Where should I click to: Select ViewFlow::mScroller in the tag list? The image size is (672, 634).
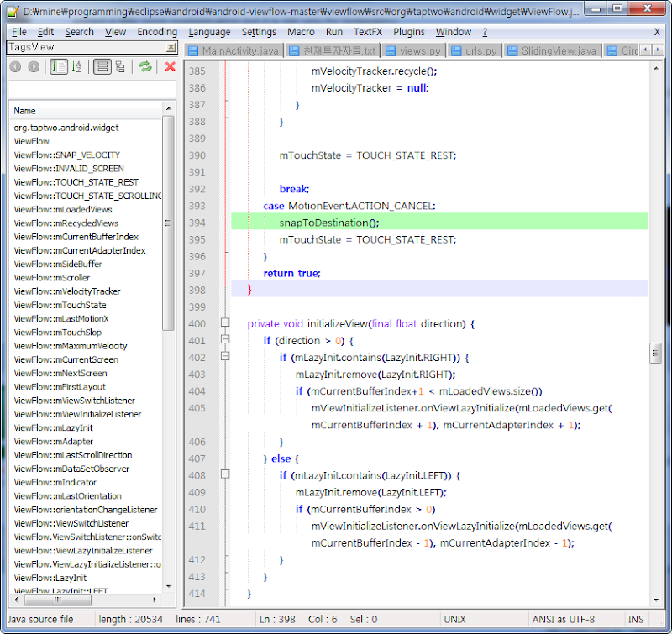coord(52,278)
